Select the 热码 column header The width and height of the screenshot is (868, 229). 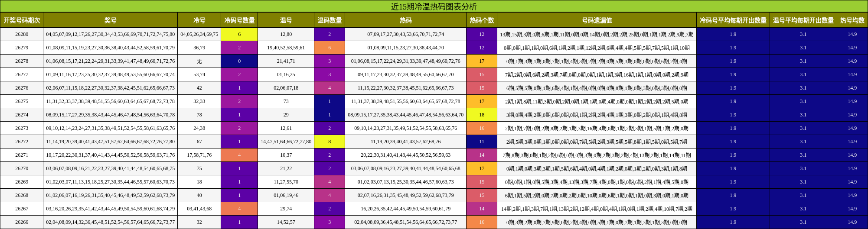[x=406, y=20]
